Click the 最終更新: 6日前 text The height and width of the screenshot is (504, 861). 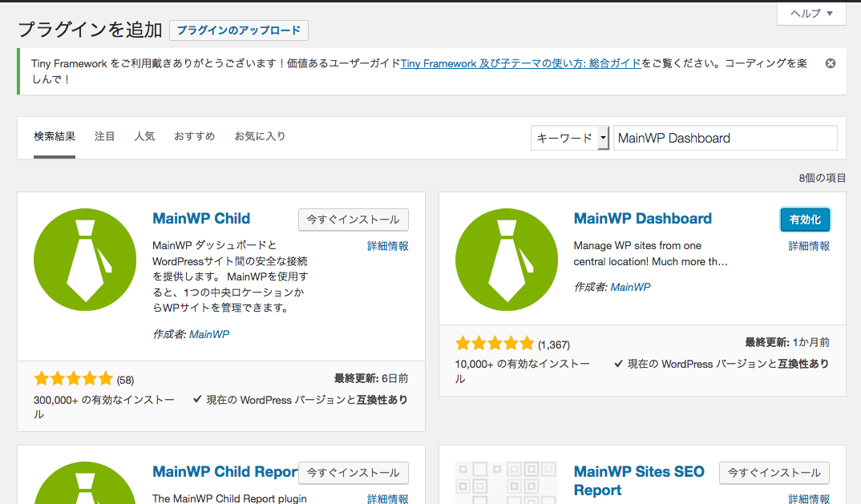[371, 378]
